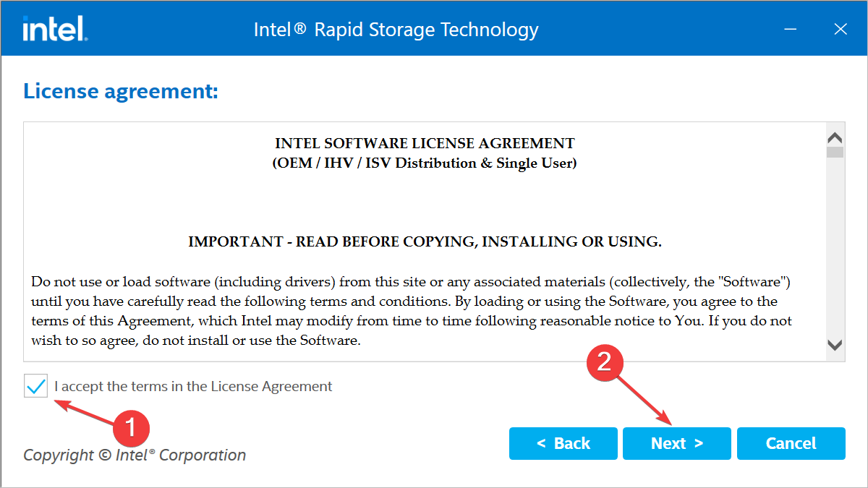Viewport: 868px width, 488px height.
Task: Click the blue checkmark in the checkbox
Action: coord(36,386)
